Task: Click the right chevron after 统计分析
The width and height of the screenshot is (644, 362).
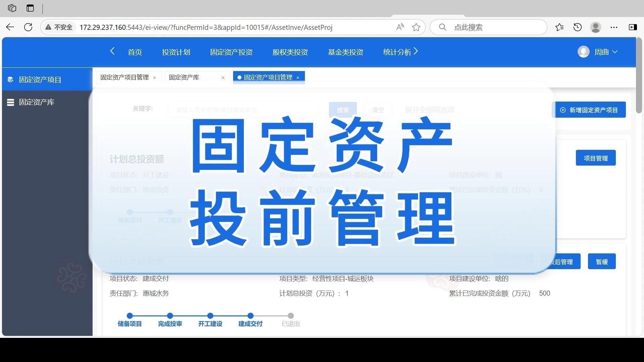Action: [x=416, y=51]
